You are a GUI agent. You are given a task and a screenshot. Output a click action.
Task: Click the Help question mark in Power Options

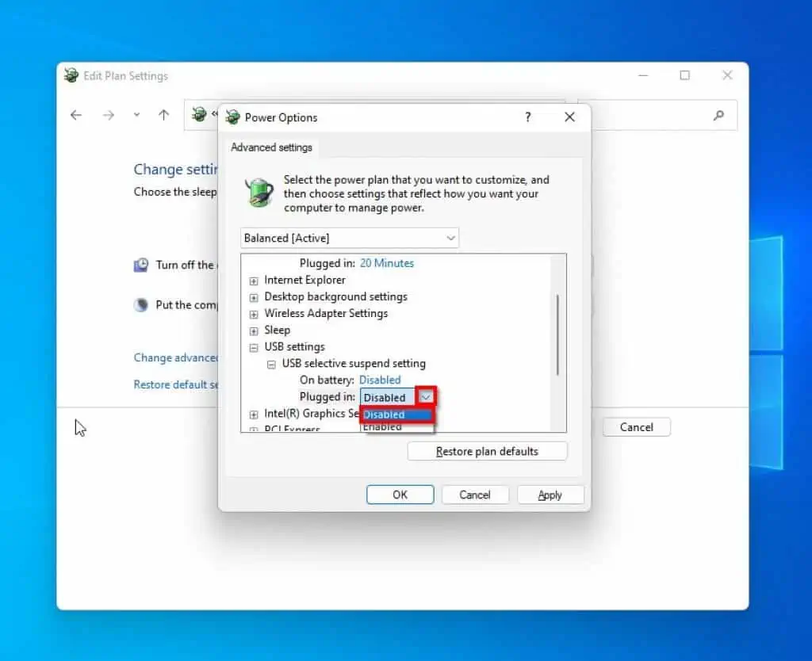pos(527,117)
